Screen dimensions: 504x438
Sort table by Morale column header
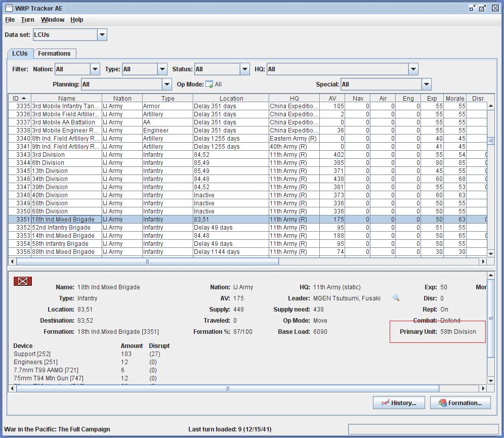point(454,99)
